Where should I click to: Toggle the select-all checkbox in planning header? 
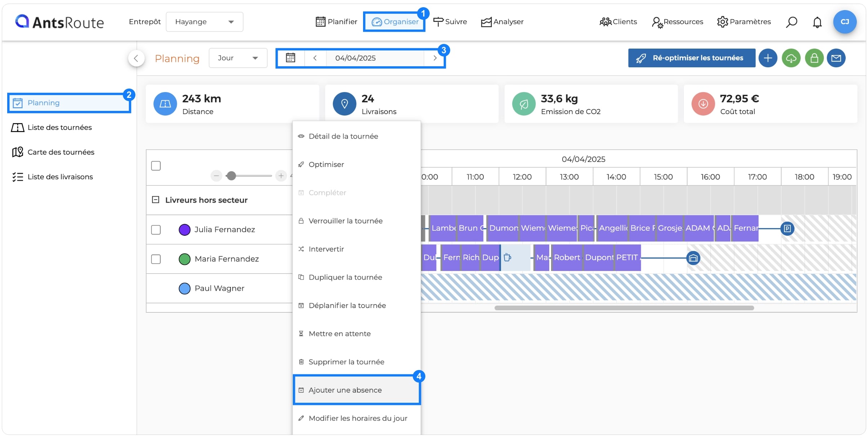click(x=156, y=166)
